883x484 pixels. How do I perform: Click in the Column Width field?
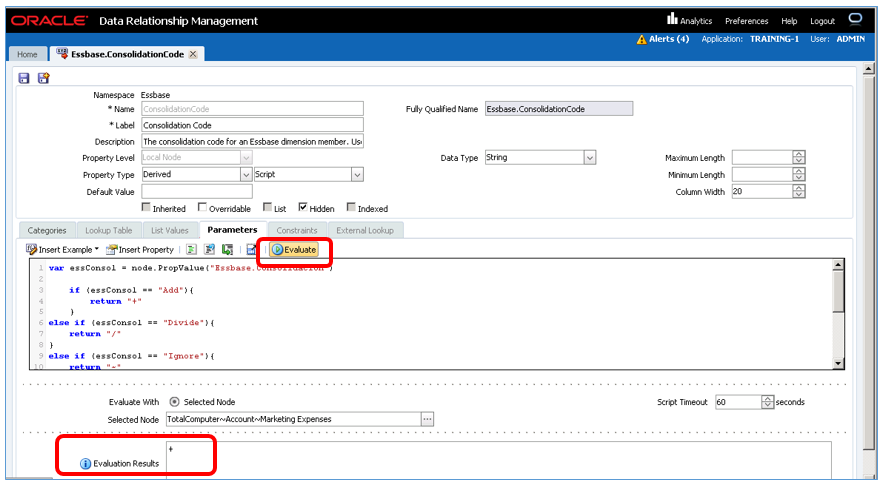coord(762,192)
